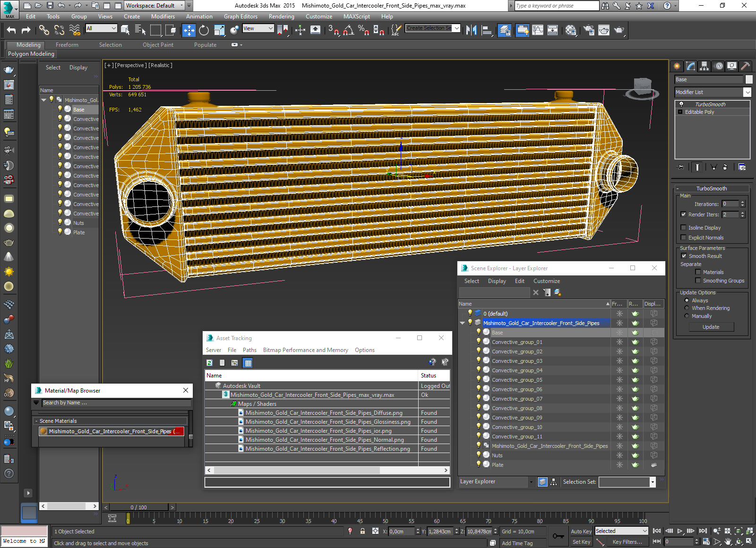Enable Isoline Display checkbox
The width and height of the screenshot is (756, 548).
pos(683,228)
